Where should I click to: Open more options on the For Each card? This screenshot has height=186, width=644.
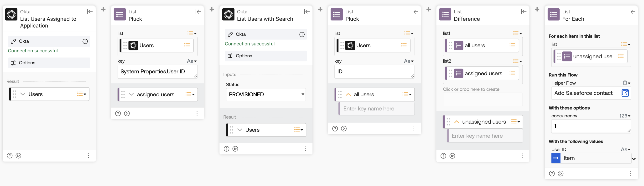[631, 174]
